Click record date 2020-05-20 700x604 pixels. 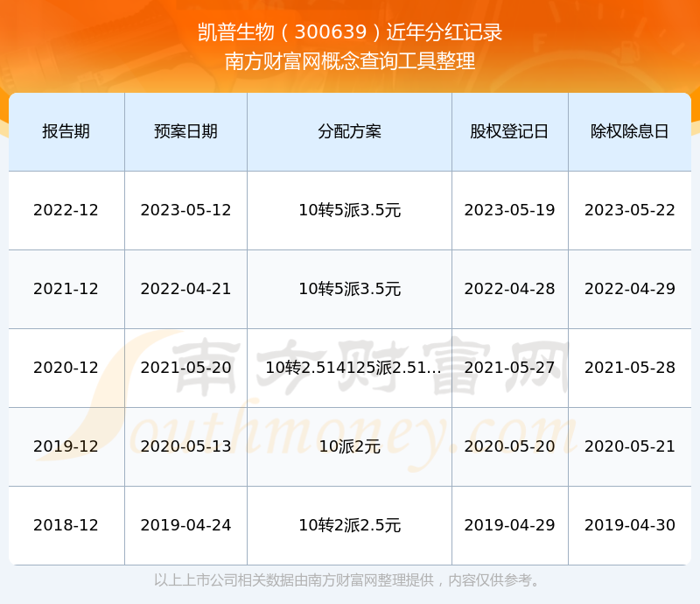pos(509,446)
